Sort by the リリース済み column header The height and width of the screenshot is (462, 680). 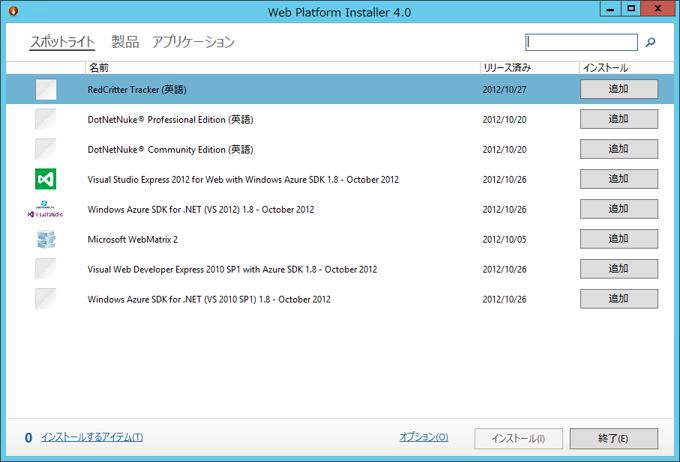point(530,68)
